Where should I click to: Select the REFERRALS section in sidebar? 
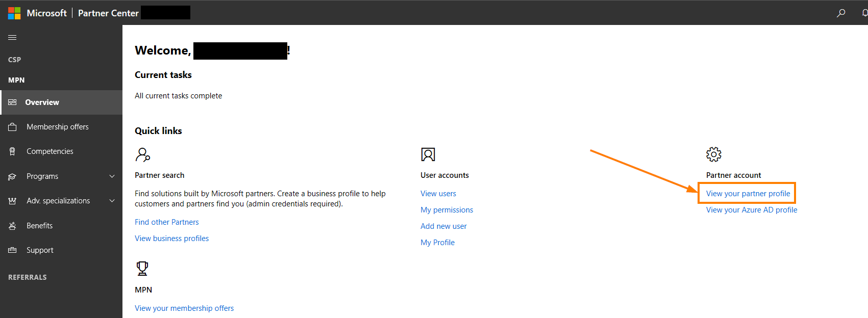point(28,277)
